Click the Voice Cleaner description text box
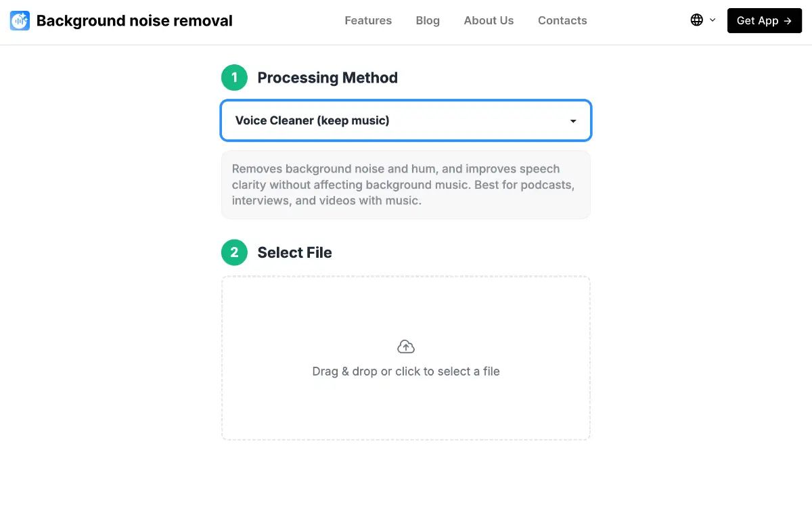 pyautogui.click(x=406, y=185)
